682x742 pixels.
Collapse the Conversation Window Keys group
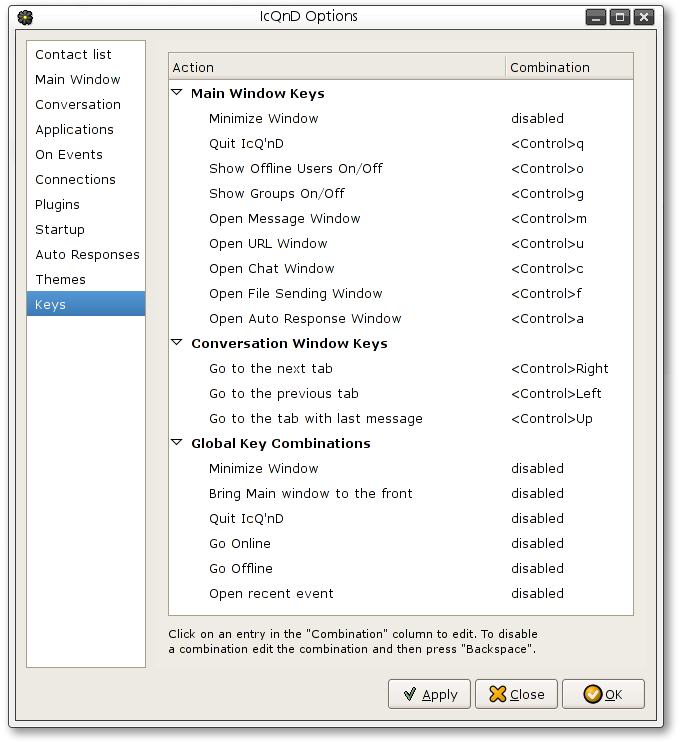[177, 343]
